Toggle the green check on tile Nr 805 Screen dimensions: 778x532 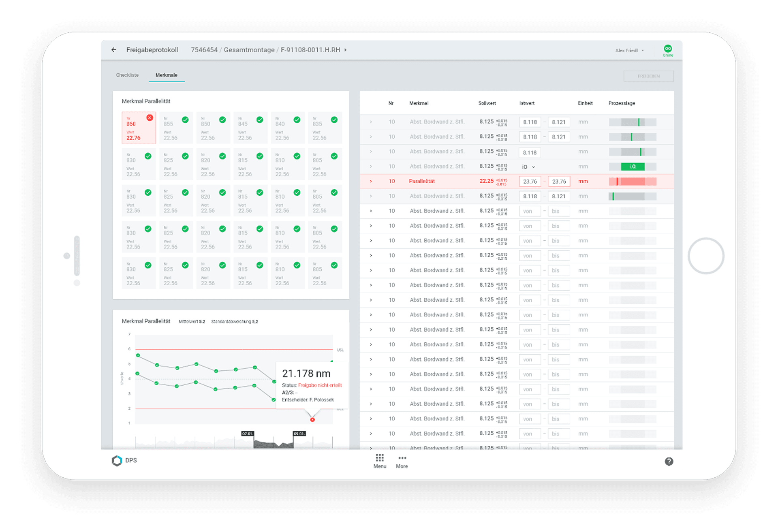(334, 156)
